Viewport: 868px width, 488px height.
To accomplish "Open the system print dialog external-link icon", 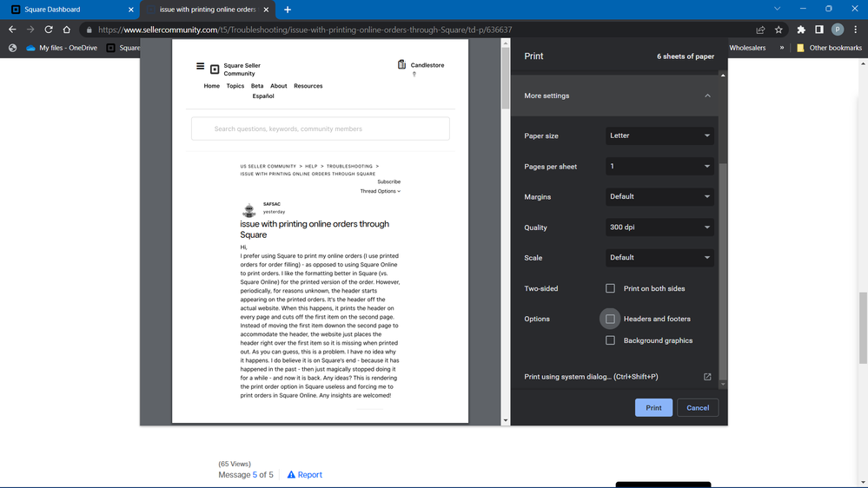I will click(707, 377).
